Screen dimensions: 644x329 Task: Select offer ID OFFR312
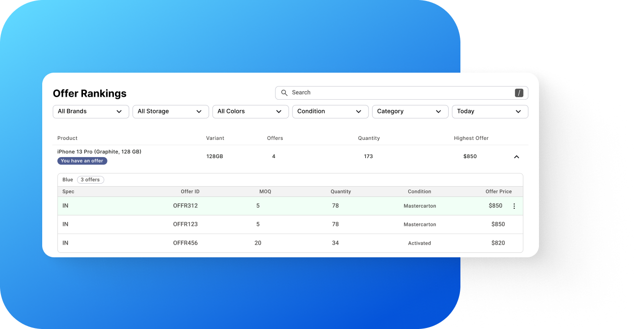point(186,206)
